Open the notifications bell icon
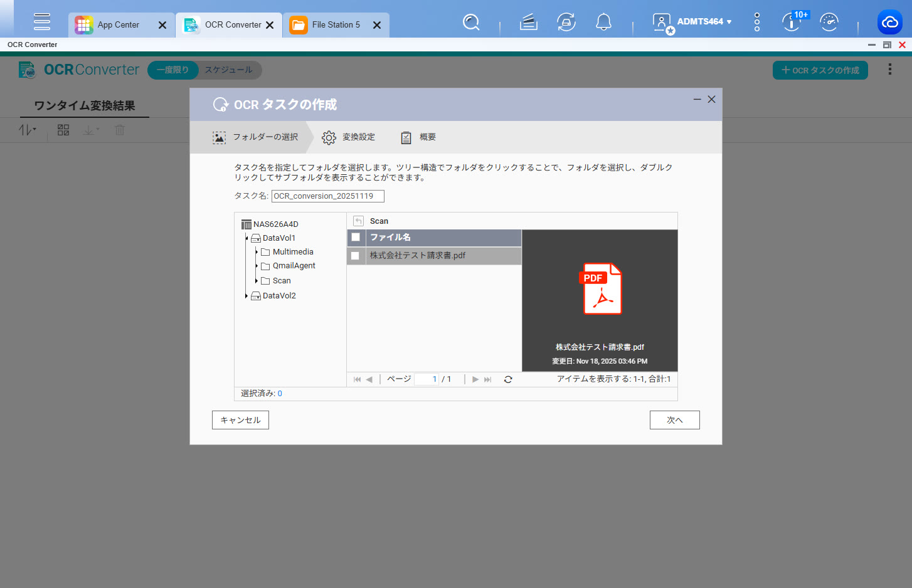The width and height of the screenshot is (912, 588). coord(603,23)
